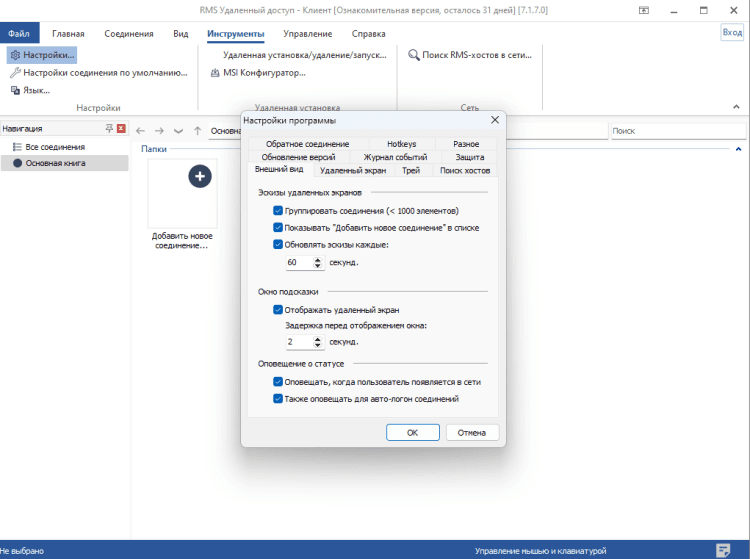Switch to the Управление ribbon tab
The width and height of the screenshot is (750, 559).
[x=308, y=33]
